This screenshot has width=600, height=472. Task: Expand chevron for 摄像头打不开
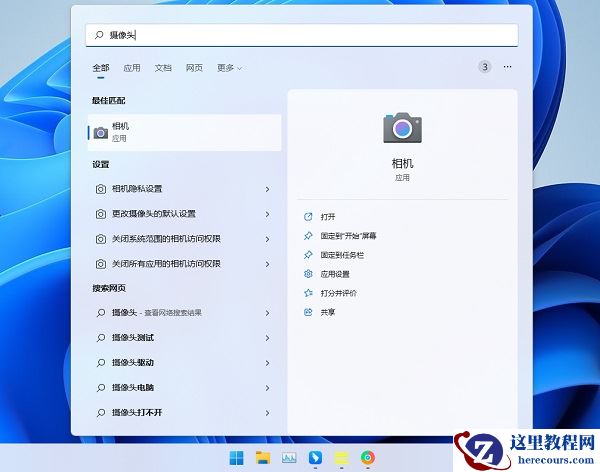[x=267, y=413]
